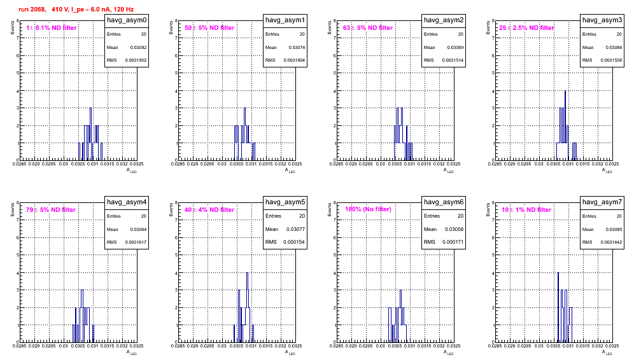Click the '79± 5% ND filter' label

point(51,210)
